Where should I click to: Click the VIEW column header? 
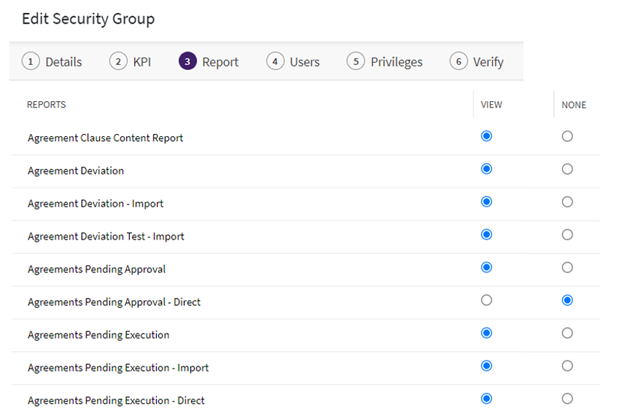click(491, 105)
